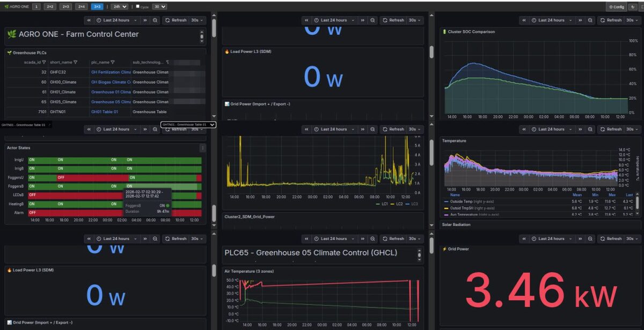644x330 pixels.
Task: Step time range back above Temperature panel
Action: [x=524, y=129]
